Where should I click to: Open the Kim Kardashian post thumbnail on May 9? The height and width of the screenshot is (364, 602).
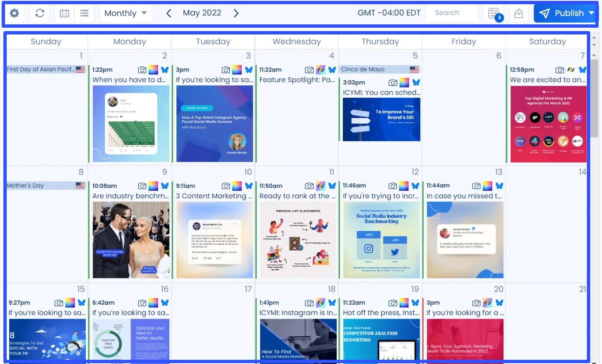coord(131,240)
